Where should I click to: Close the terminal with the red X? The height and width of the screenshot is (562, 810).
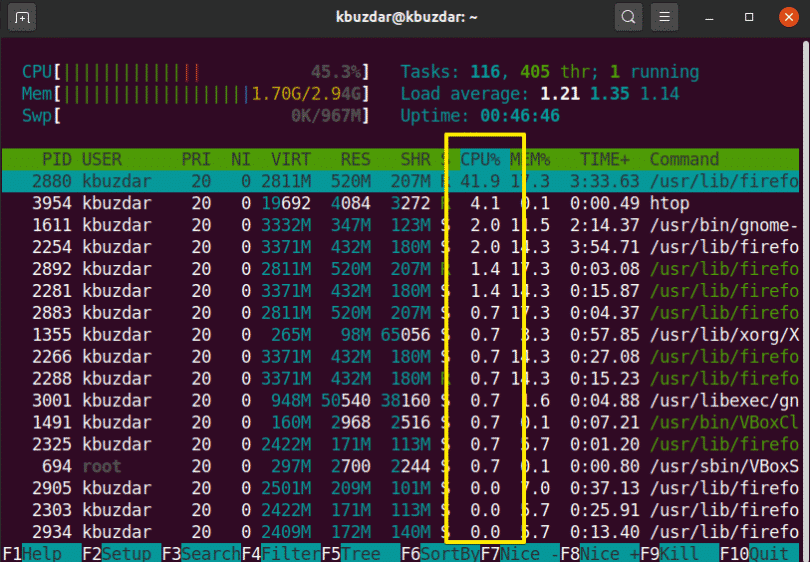tap(789, 18)
